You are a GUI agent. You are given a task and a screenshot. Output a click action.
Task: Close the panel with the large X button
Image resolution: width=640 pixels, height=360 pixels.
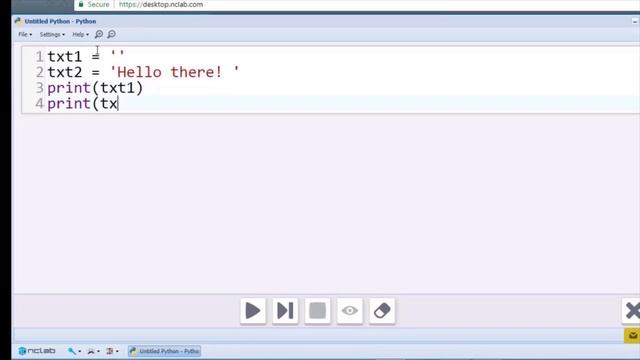point(632,311)
